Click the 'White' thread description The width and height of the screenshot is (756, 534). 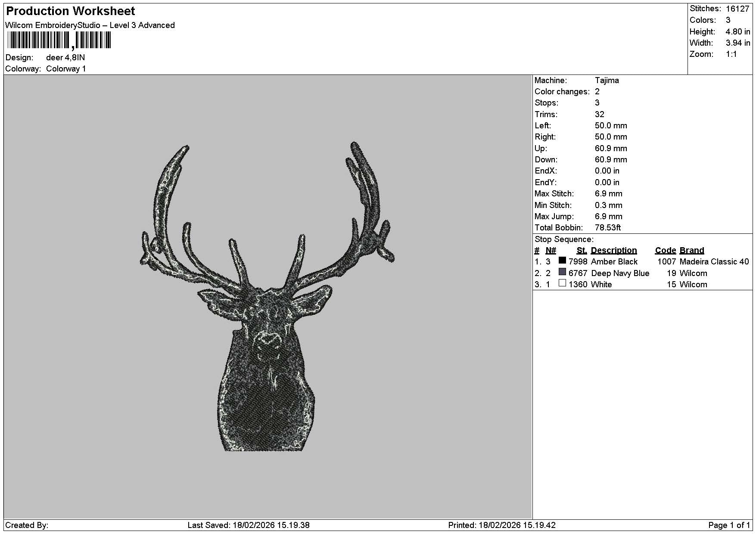click(x=601, y=285)
